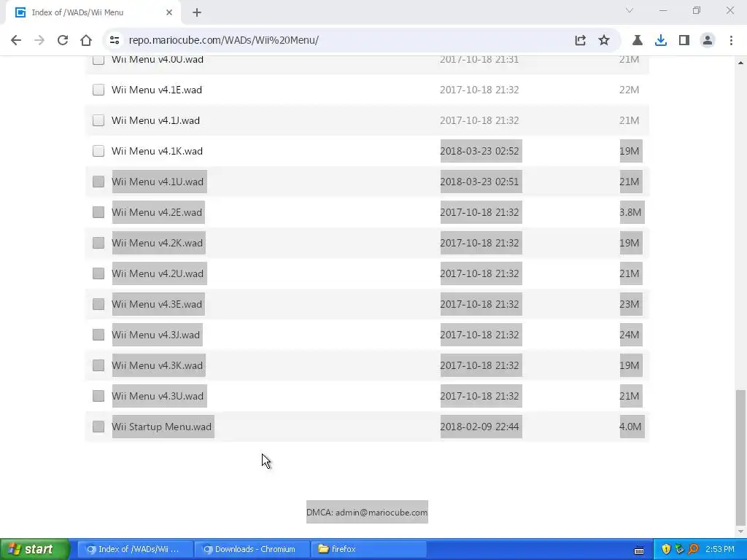The width and height of the screenshot is (747, 560).
Task: Bookmark this tab with the star
Action: pos(603,40)
